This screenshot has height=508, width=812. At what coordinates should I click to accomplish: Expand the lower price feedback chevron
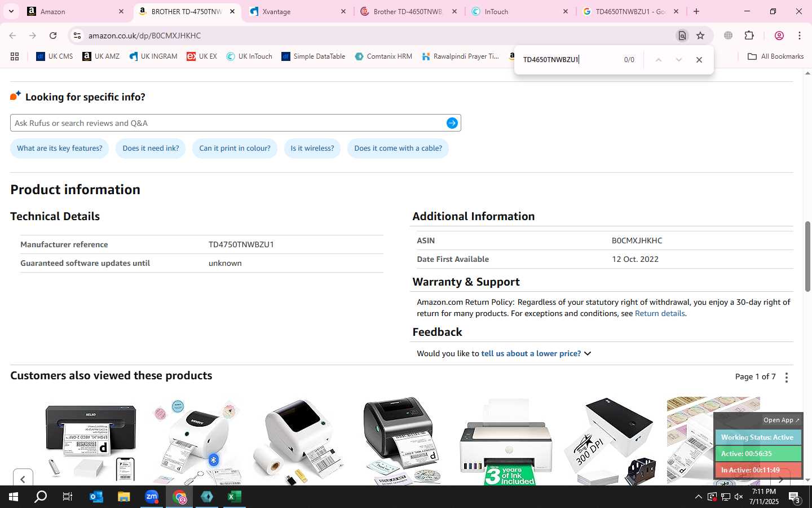click(588, 353)
